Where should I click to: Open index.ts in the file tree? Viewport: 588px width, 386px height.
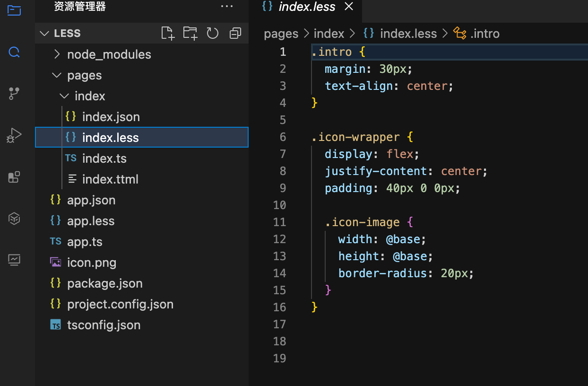pyautogui.click(x=104, y=158)
